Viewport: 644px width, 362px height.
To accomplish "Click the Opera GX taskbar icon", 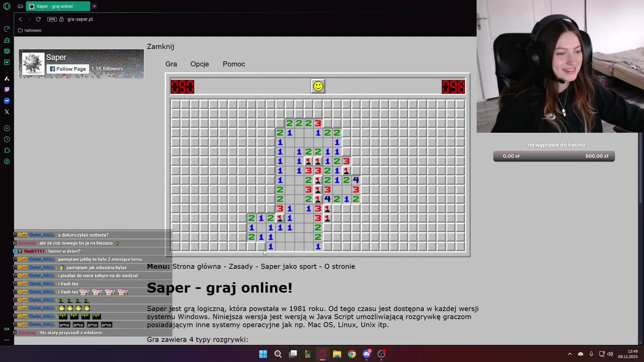I will coord(323,354).
